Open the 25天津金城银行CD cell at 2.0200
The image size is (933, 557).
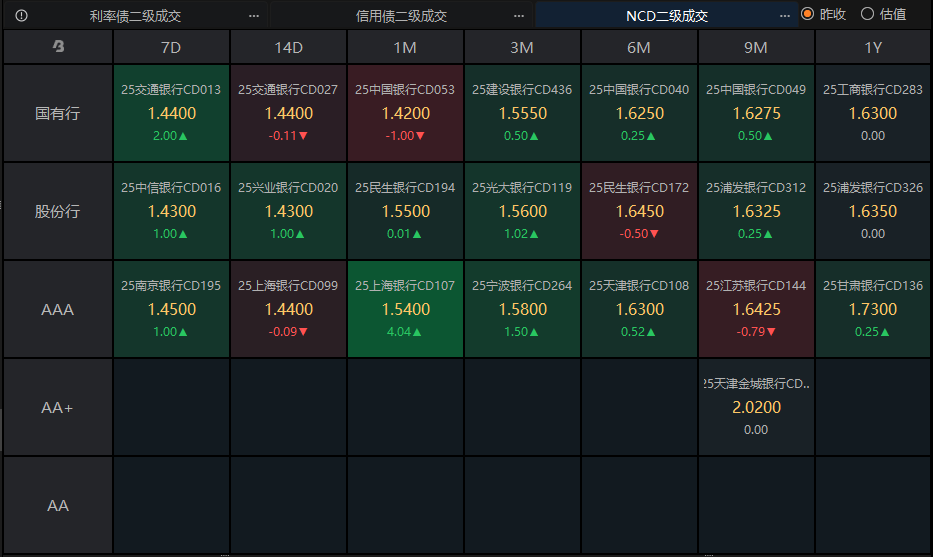(x=756, y=408)
